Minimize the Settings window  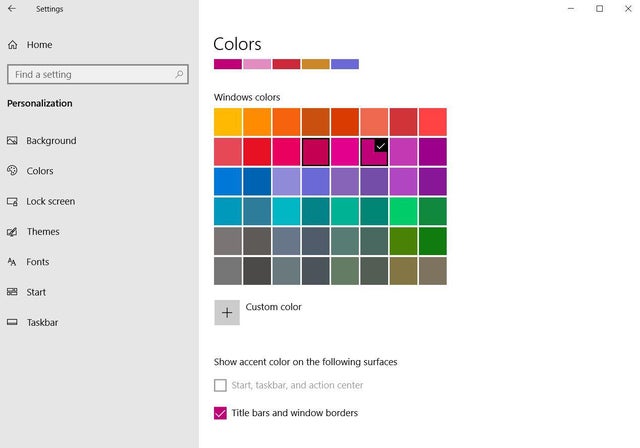[x=571, y=9]
